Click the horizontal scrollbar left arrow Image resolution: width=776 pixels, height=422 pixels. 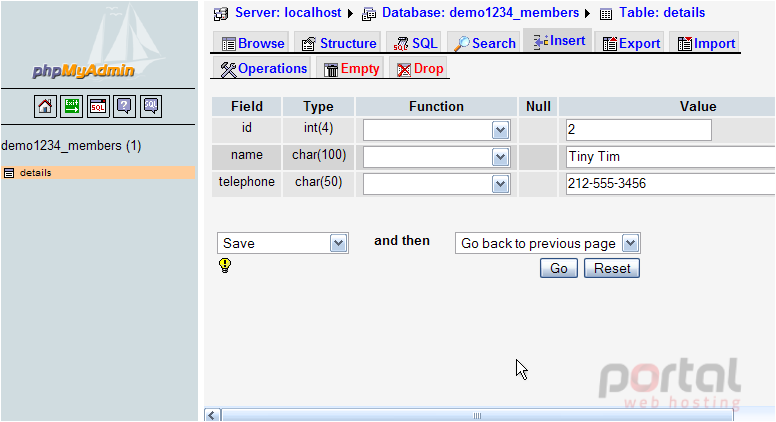point(212,416)
